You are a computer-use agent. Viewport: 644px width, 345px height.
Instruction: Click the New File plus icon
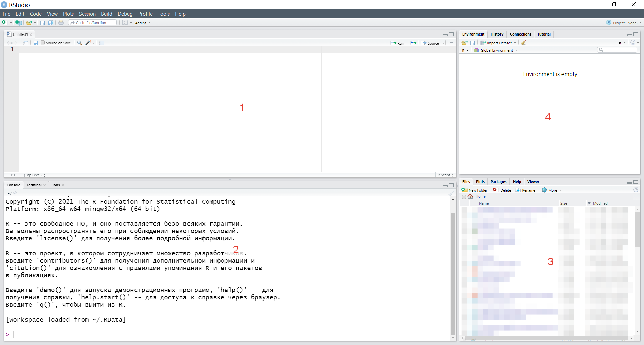[4, 23]
